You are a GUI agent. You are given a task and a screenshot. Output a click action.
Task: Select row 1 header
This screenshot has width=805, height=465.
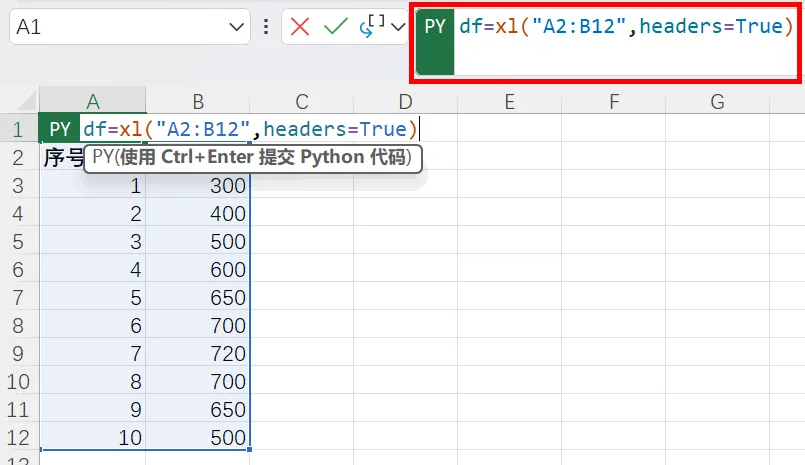pyautogui.click(x=18, y=129)
